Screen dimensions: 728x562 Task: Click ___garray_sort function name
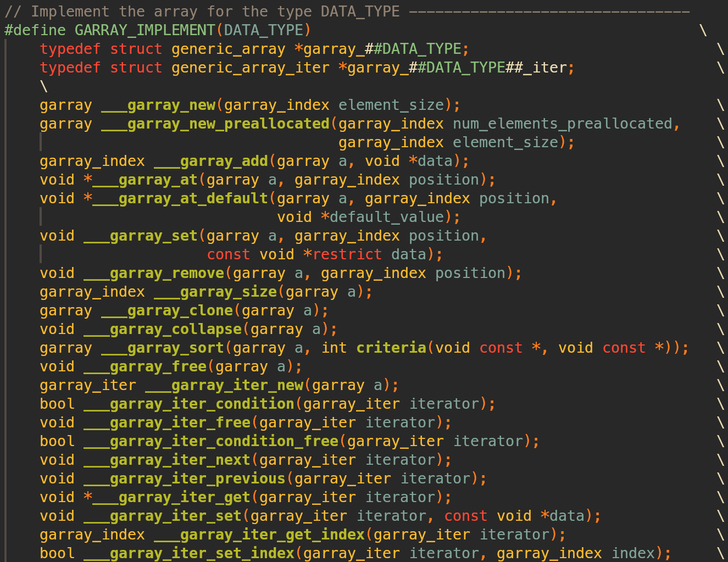coord(163,348)
